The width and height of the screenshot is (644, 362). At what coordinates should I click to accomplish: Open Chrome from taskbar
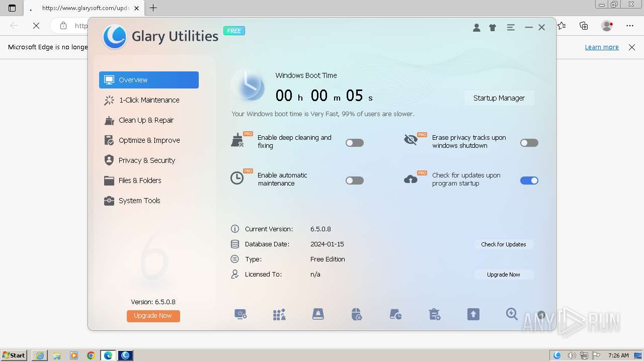tap(91, 355)
